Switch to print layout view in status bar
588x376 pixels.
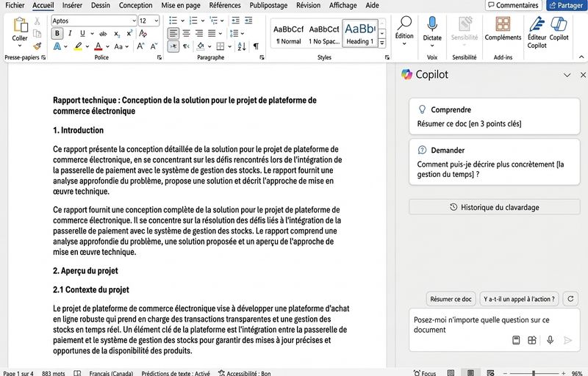point(470,373)
